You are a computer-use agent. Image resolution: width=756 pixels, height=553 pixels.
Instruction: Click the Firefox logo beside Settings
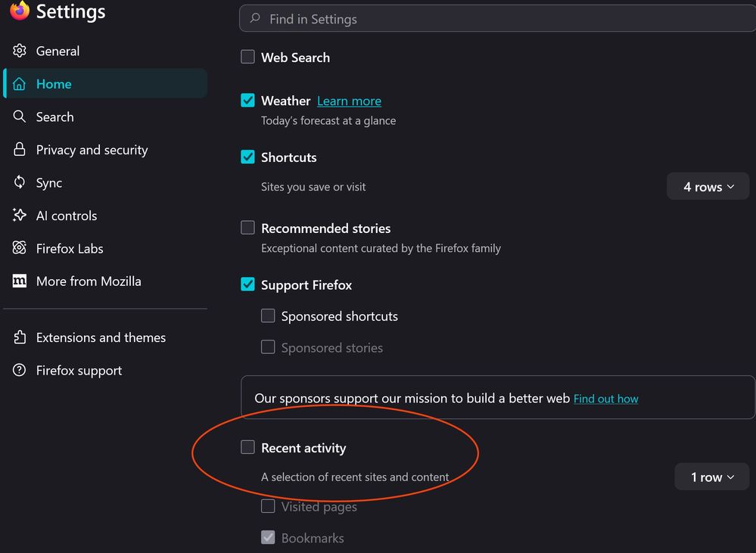pyautogui.click(x=20, y=10)
